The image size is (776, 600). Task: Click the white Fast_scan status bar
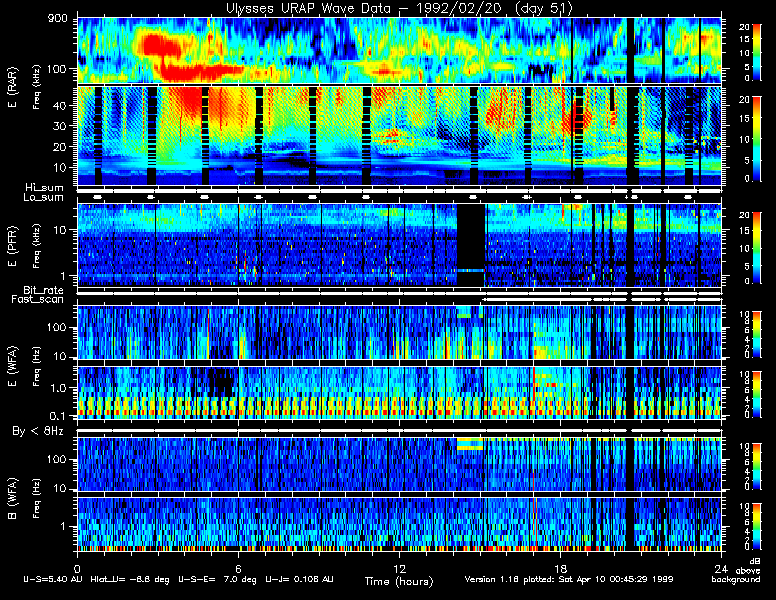(x=601, y=300)
